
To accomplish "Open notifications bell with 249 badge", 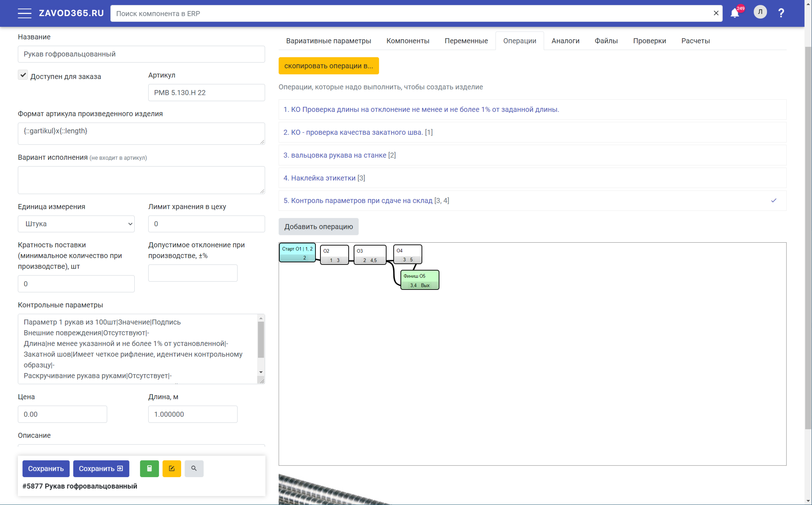I will click(735, 13).
